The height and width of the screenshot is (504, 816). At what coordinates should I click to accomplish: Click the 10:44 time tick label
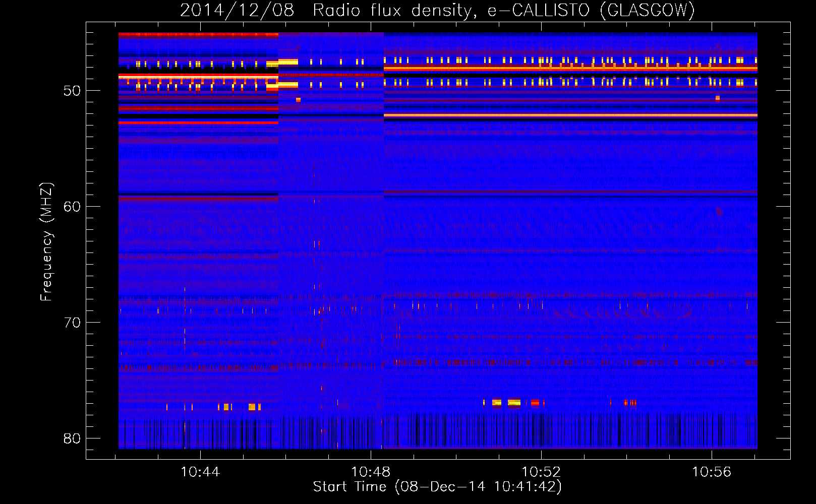tap(200, 472)
